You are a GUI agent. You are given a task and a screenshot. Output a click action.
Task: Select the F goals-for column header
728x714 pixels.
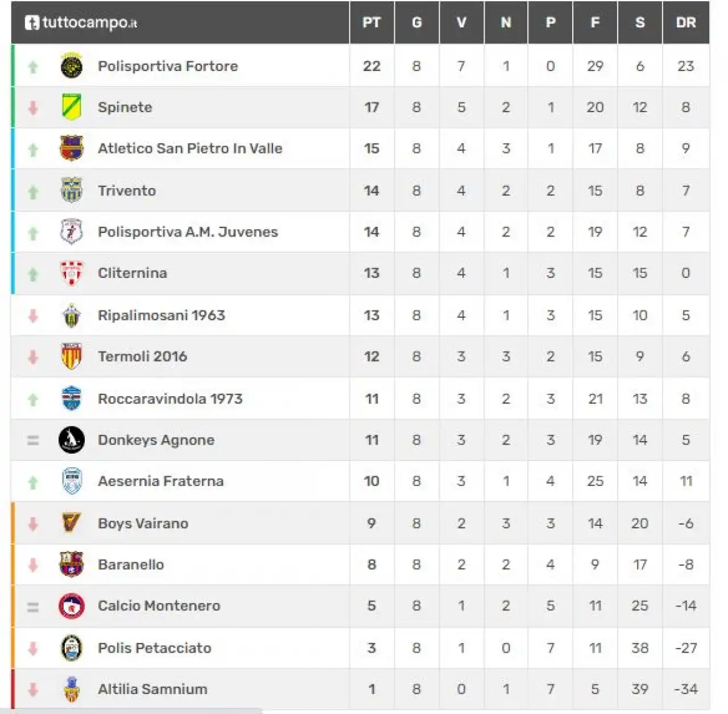pos(595,23)
